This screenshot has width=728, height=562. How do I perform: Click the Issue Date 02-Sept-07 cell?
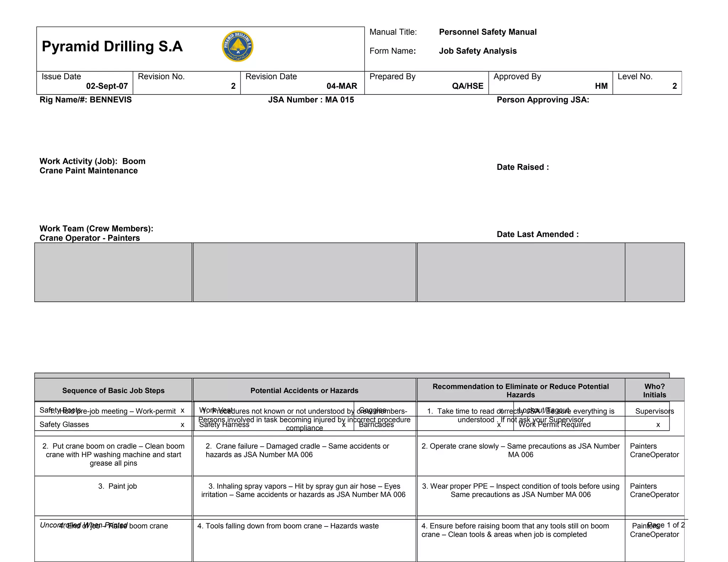point(85,82)
